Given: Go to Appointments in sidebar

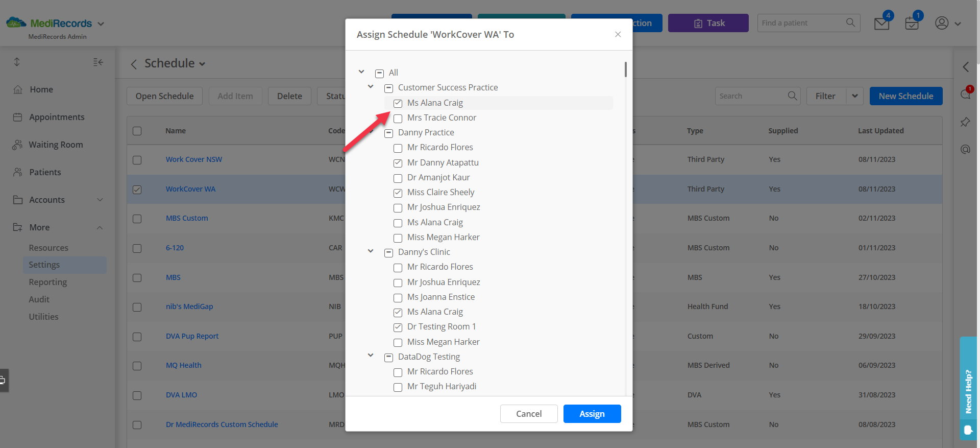Looking at the screenshot, I should (x=57, y=117).
